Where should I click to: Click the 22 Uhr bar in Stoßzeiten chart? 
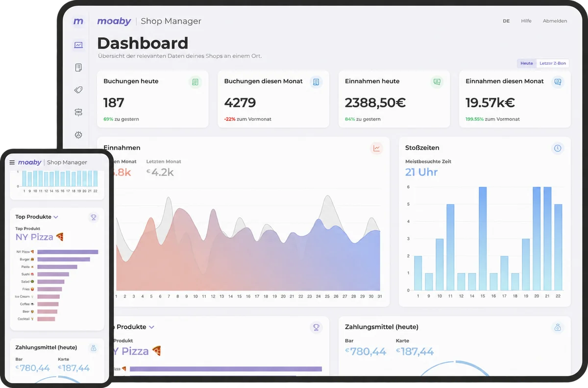tap(558, 247)
